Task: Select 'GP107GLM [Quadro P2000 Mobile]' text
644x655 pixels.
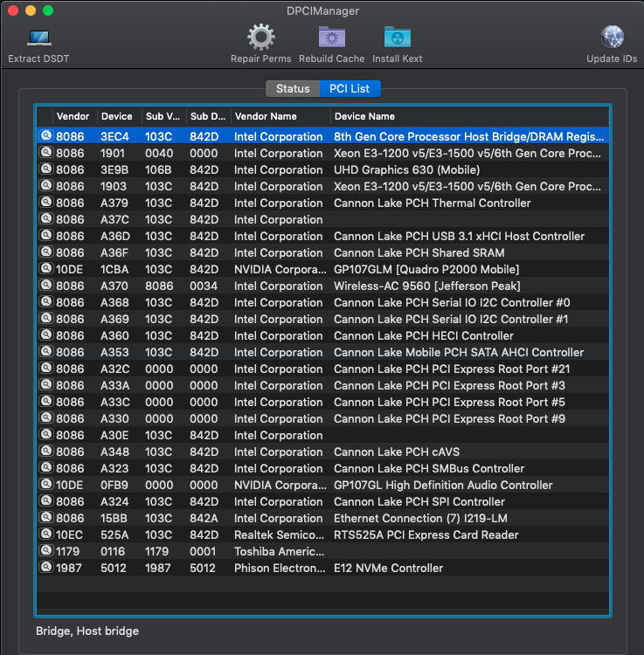Action: coord(426,270)
